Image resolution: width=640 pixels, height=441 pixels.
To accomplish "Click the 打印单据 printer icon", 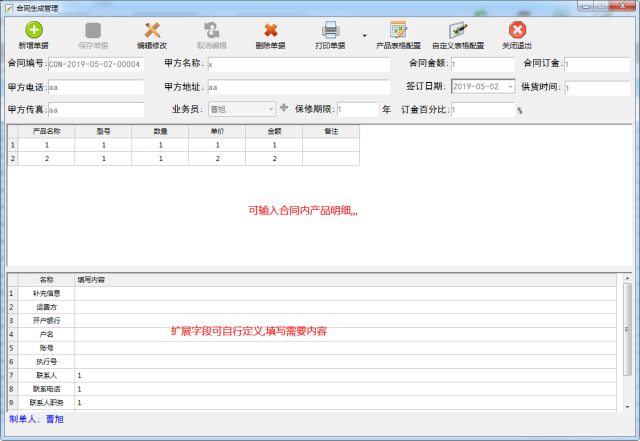I will pos(330,31).
